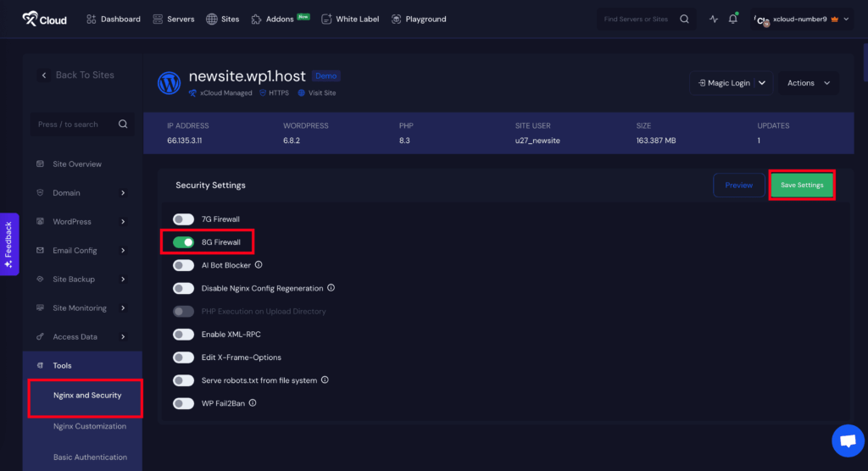Select Nginx and Security menu item

[87, 395]
